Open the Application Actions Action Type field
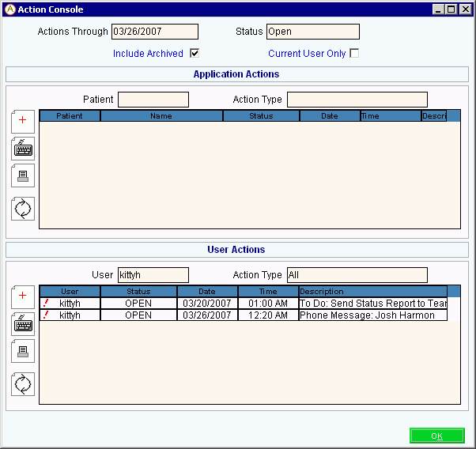Image resolution: width=476 pixels, height=449 pixels. click(357, 100)
